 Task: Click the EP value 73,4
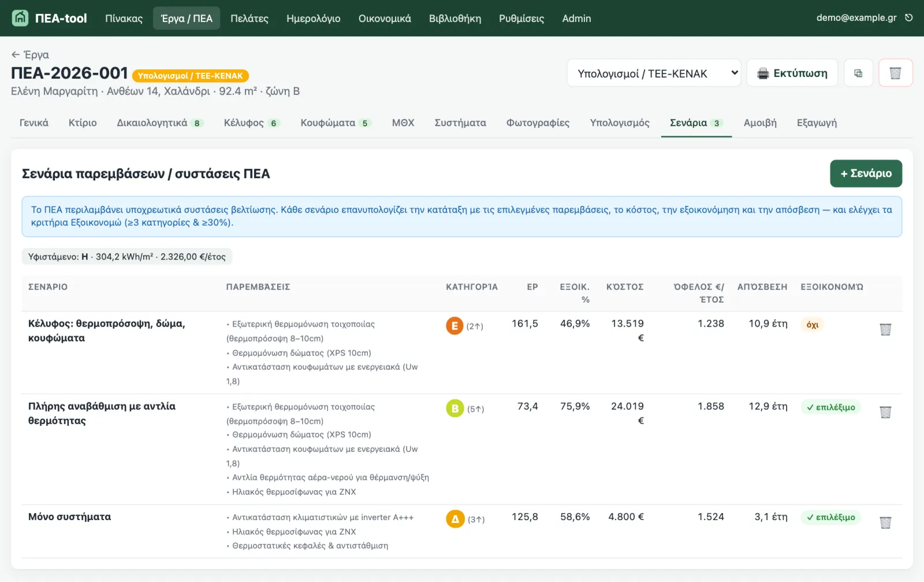point(528,406)
